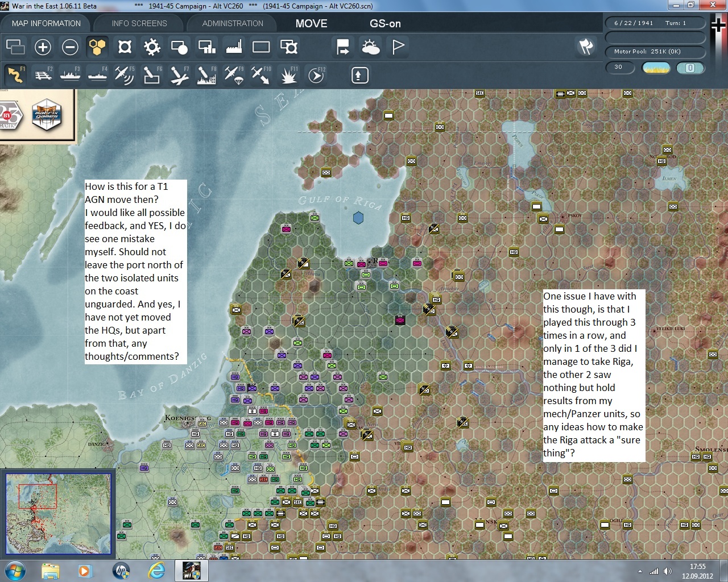Viewport: 728px width, 582px height.
Task: Click the twin white flags icon
Action: pos(586,47)
